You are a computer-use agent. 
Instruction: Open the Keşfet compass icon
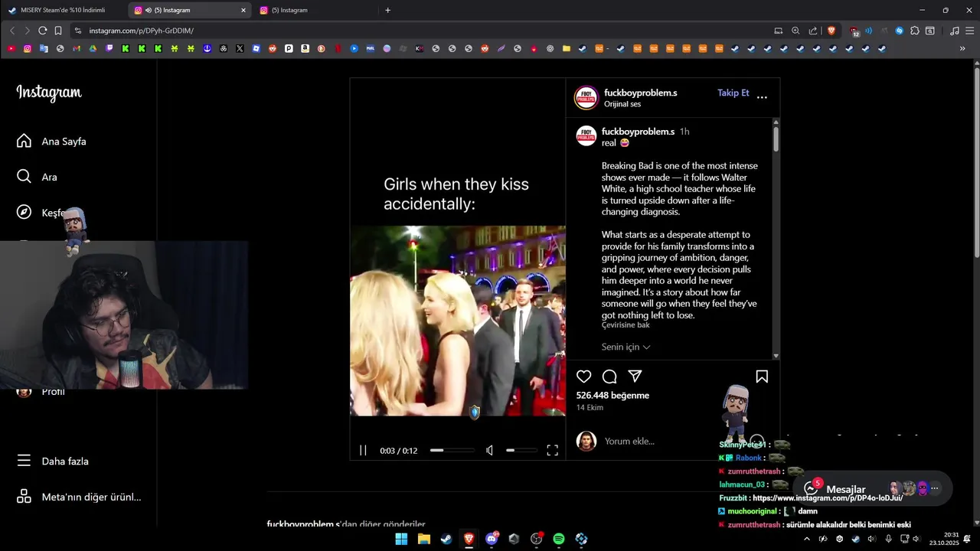(x=24, y=212)
